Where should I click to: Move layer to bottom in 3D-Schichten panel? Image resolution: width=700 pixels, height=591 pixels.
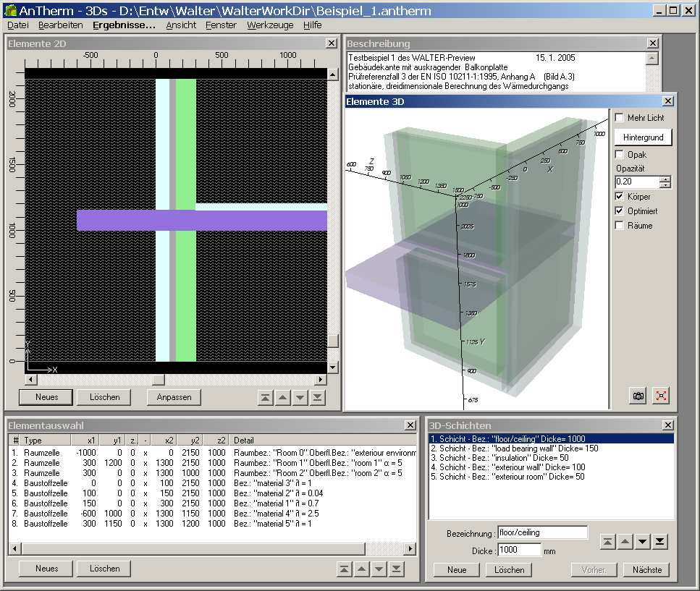tap(659, 542)
